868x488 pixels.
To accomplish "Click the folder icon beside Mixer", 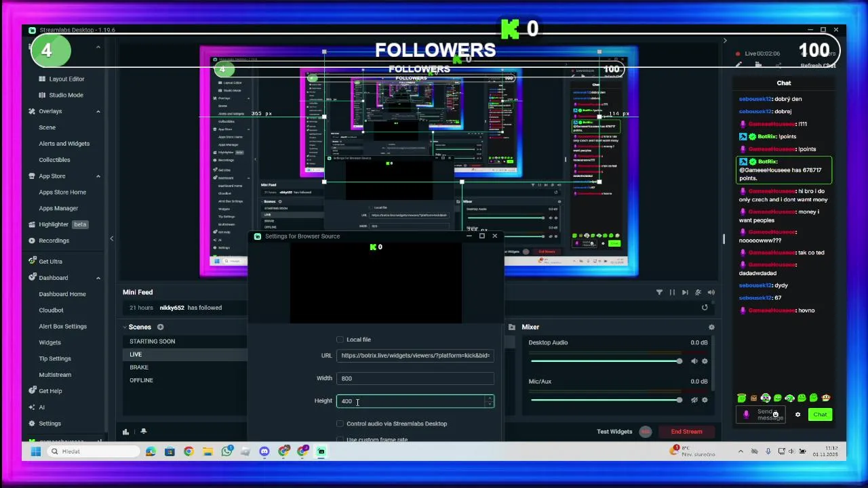I will [512, 327].
